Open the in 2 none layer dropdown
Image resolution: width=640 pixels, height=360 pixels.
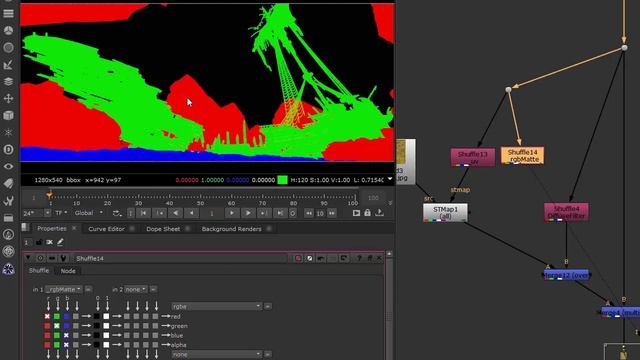tap(136, 289)
